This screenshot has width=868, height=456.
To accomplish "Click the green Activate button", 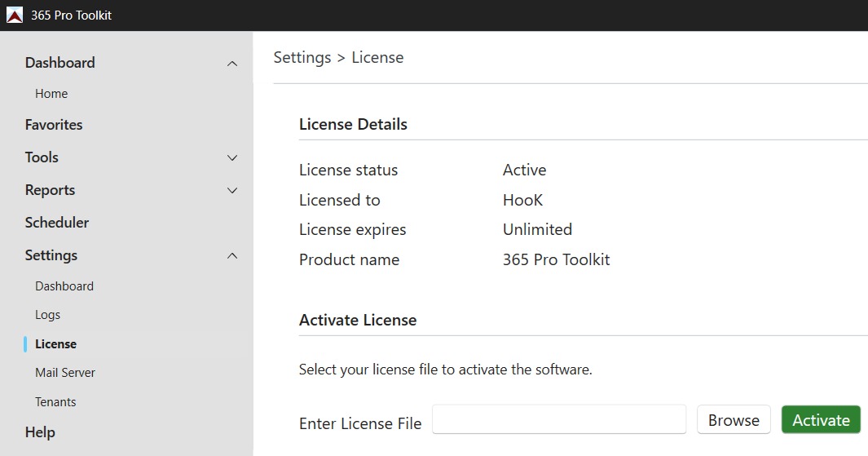I will point(821,420).
